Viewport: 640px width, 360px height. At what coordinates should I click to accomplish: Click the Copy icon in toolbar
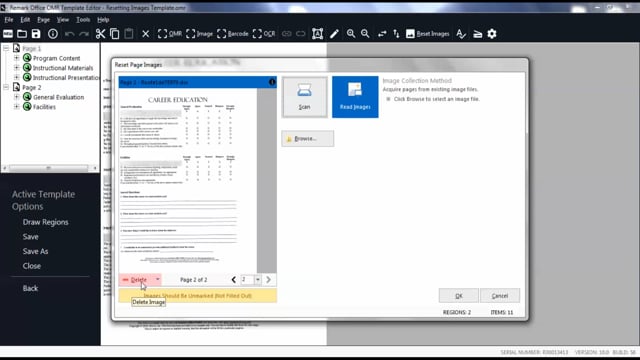click(115, 34)
